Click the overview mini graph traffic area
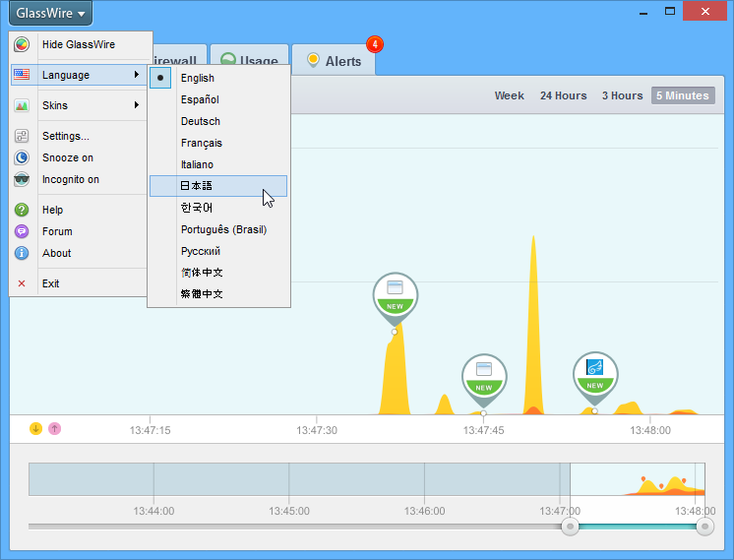Screen dimensions: 734x560 (665, 486)
